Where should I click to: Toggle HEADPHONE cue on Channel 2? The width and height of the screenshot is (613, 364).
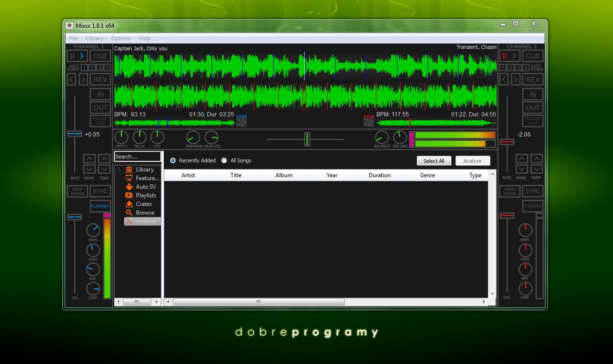(510, 191)
